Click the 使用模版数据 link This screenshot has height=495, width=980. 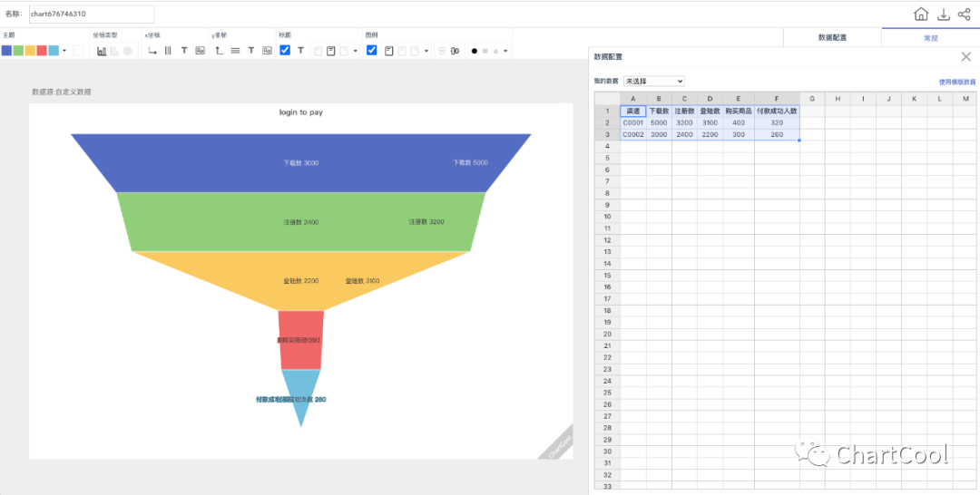[x=956, y=82]
